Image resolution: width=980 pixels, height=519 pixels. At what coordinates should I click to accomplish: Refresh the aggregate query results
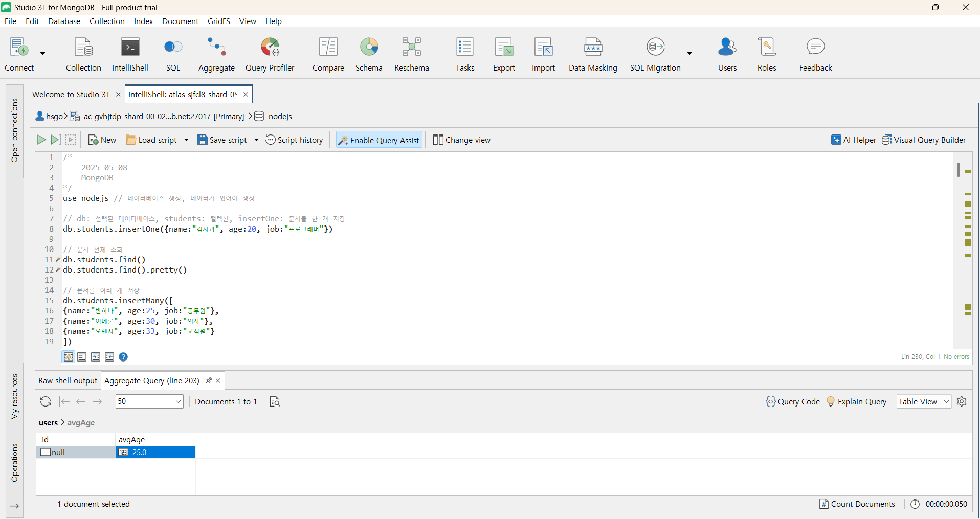coord(46,401)
